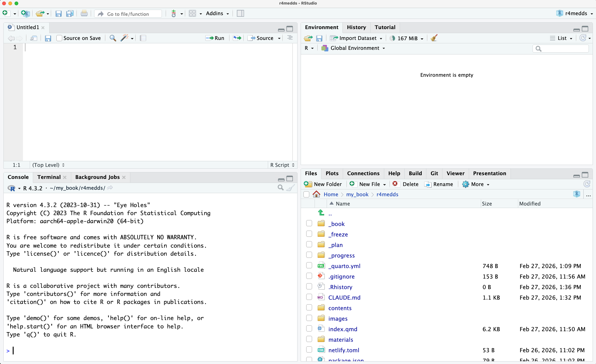Image resolution: width=596 pixels, height=364 pixels.
Task: Switch to the Terminal tab
Action: tap(49, 177)
